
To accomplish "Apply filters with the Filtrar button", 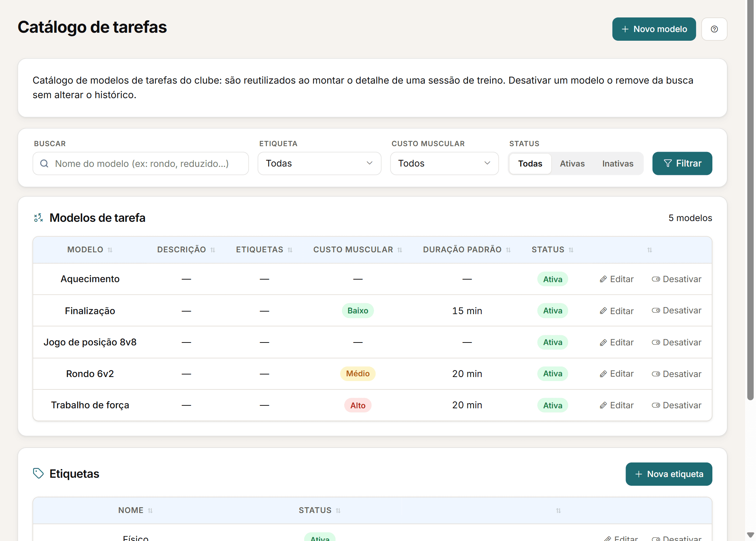I will (682, 164).
